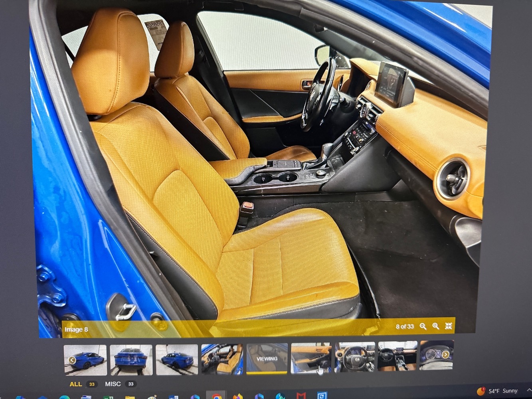
Task: Click the 33 count beside ALL
Action: tap(92, 384)
